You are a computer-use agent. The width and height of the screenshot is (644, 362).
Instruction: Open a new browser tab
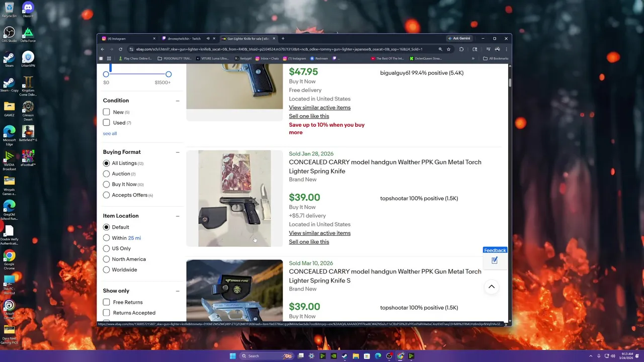(x=283, y=39)
